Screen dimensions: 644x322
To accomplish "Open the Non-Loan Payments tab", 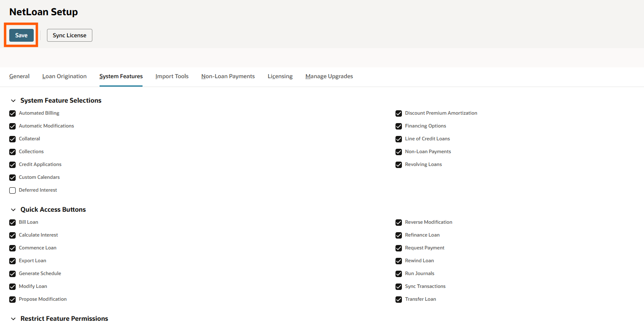I will [x=228, y=76].
